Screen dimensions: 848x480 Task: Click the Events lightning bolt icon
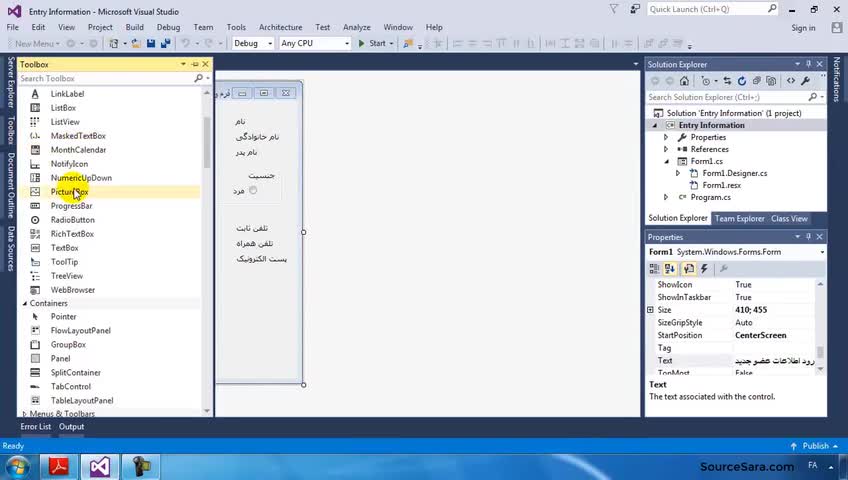pos(704,269)
